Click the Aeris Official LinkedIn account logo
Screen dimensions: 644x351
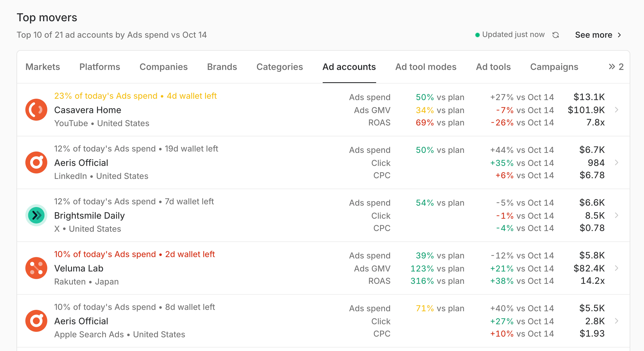point(36,162)
